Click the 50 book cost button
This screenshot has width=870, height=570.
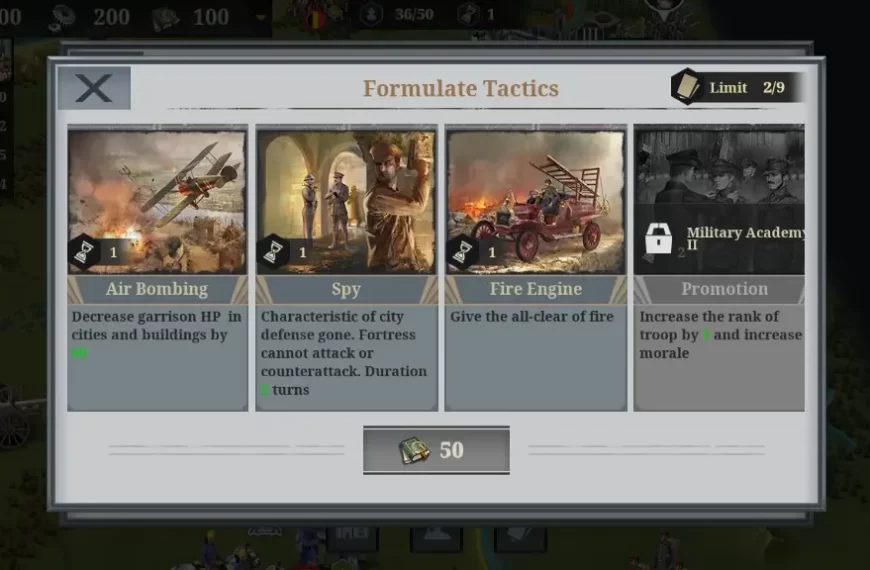point(436,450)
